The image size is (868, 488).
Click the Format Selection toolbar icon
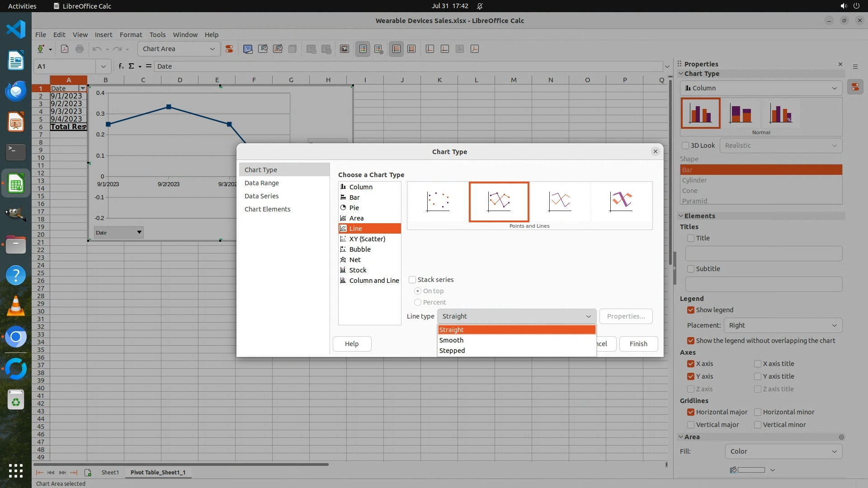pyautogui.click(x=229, y=49)
